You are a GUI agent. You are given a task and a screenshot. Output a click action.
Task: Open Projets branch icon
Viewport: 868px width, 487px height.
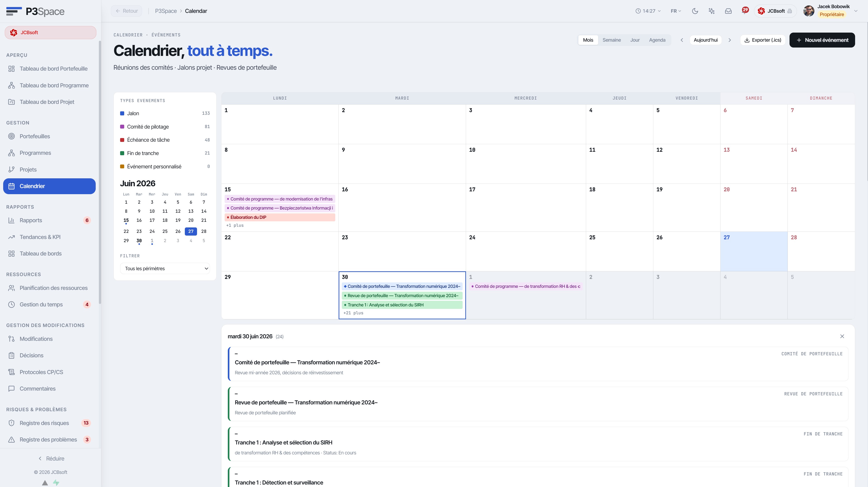pos(12,169)
